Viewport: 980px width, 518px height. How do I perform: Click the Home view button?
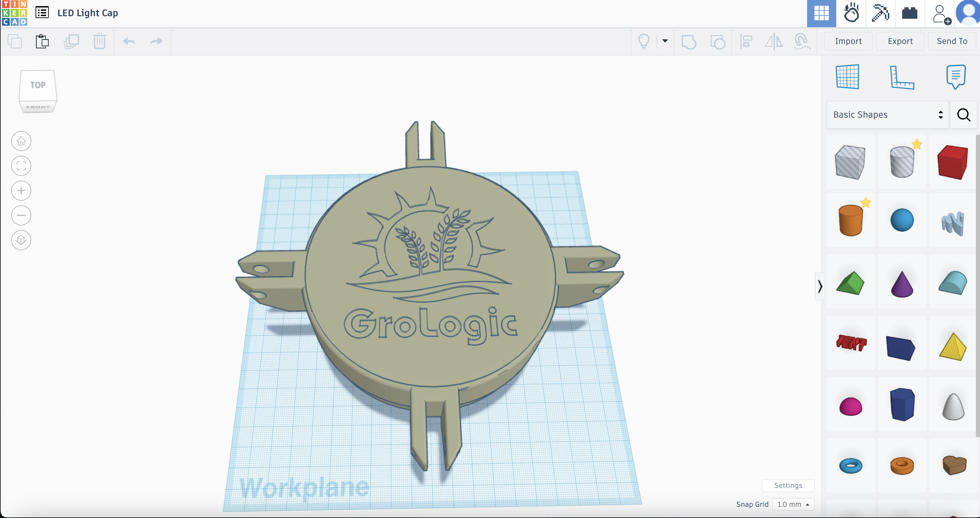click(x=21, y=141)
